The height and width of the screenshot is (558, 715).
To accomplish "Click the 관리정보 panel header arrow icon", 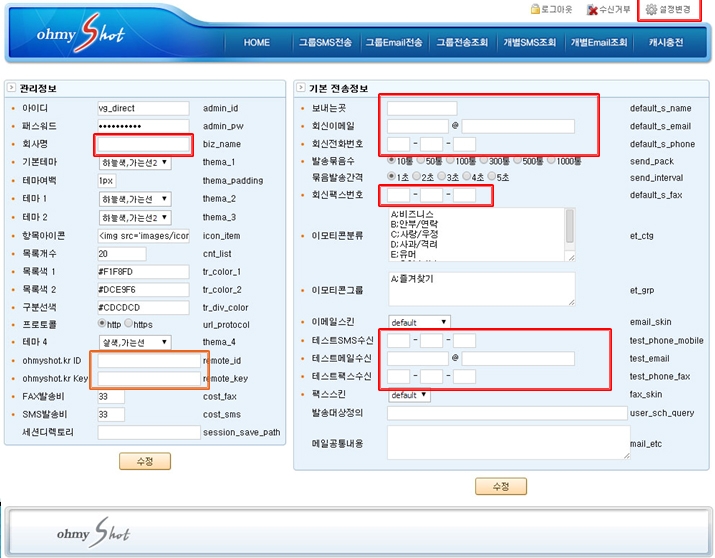I will pos(10,89).
